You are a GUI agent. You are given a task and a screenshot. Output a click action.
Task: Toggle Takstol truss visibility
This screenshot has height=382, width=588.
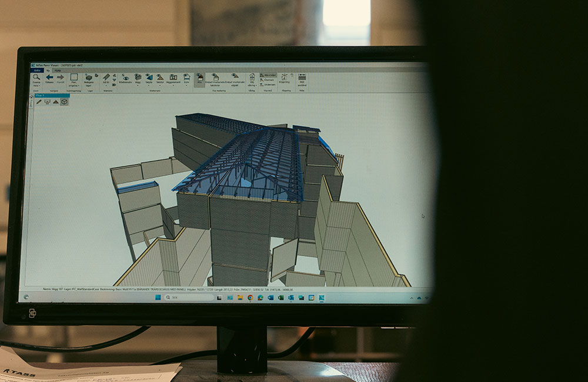[x=160, y=78]
